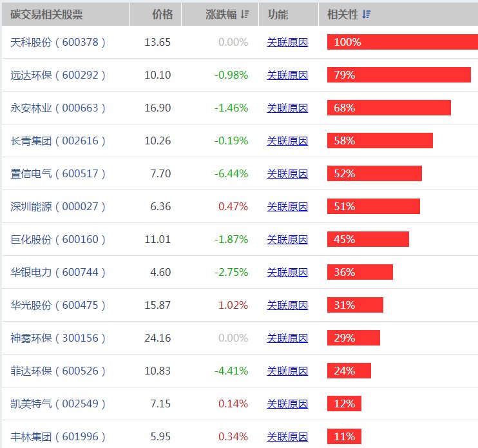
Task: Select stock 置信电气 (600517)
Action: pyautogui.click(x=58, y=174)
